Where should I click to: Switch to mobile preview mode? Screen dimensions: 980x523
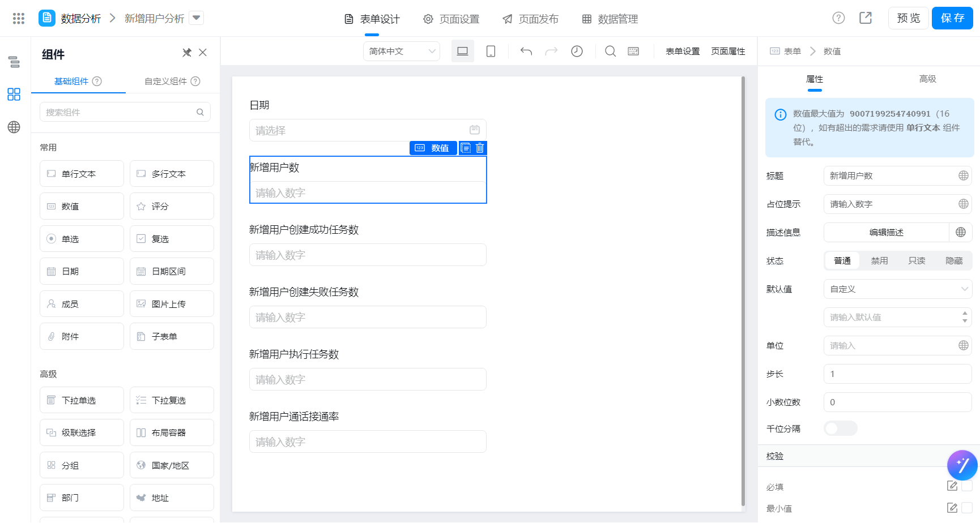491,51
